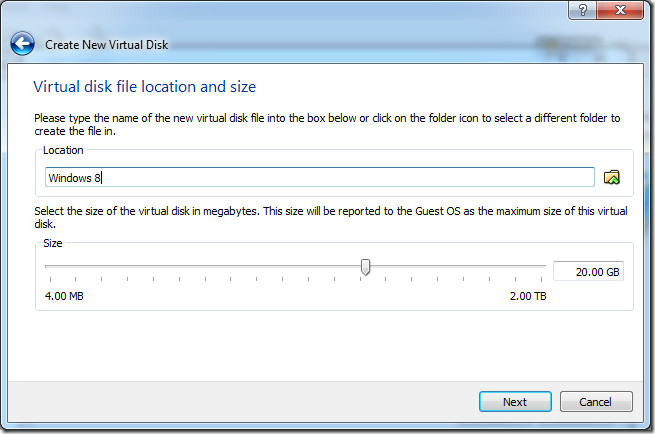Go back using the blue arrow icon
Screen dimensions: 655x434
click(x=23, y=43)
